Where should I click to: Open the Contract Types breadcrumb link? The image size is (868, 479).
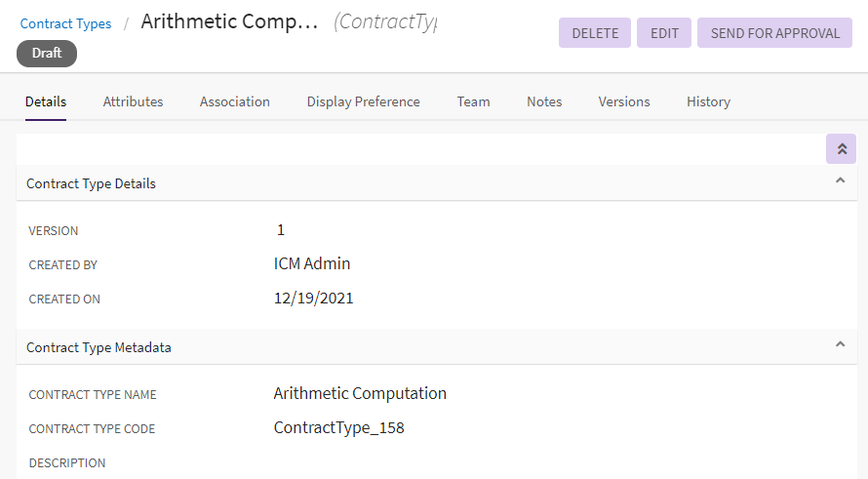coord(65,23)
